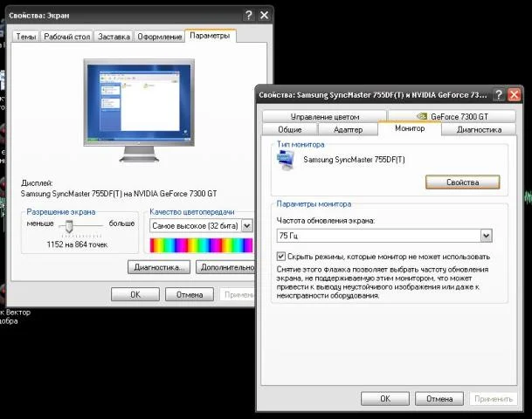This screenshot has width=532, height=419.
Task: Click 'Частота обновления экрана:' label
Action: click(326, 221)
